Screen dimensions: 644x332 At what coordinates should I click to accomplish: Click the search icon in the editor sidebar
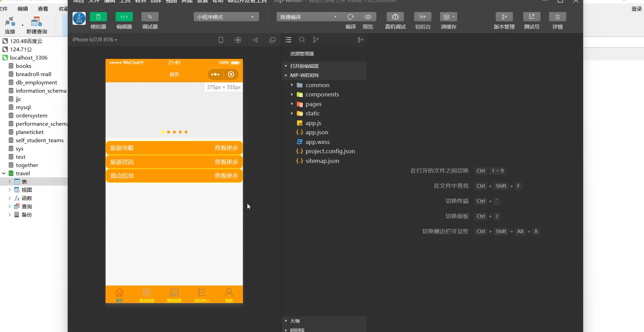302,40
